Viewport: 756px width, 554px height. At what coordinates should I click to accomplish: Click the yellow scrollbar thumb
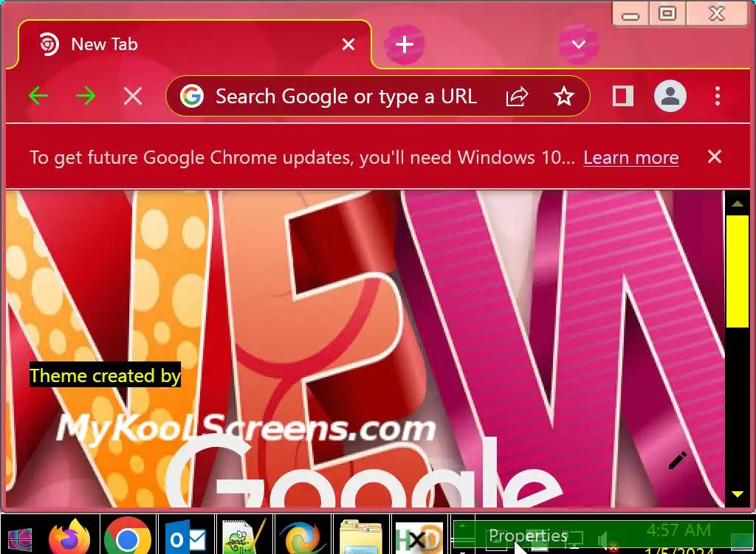(x=738, y=271)
